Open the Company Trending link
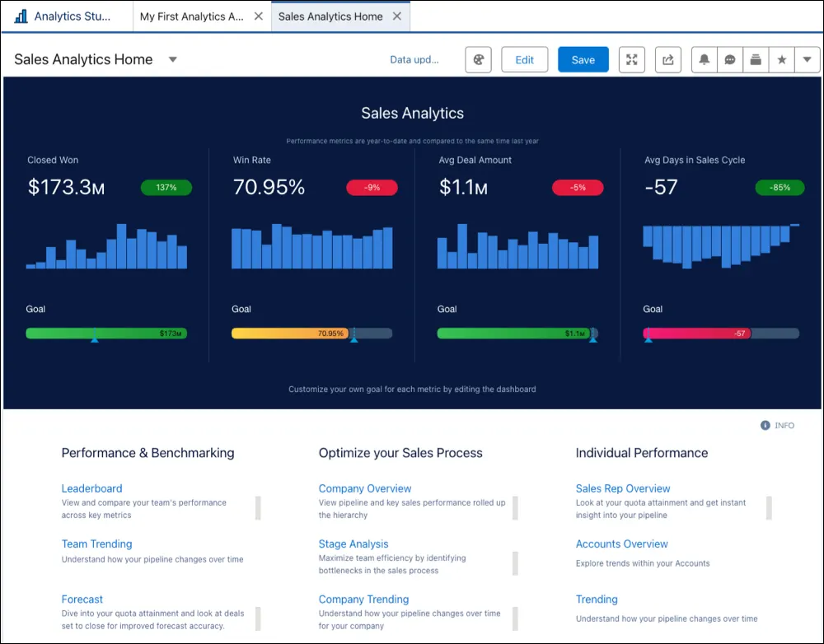This screenshot has width=824, height=644. [x=363, y=600]
